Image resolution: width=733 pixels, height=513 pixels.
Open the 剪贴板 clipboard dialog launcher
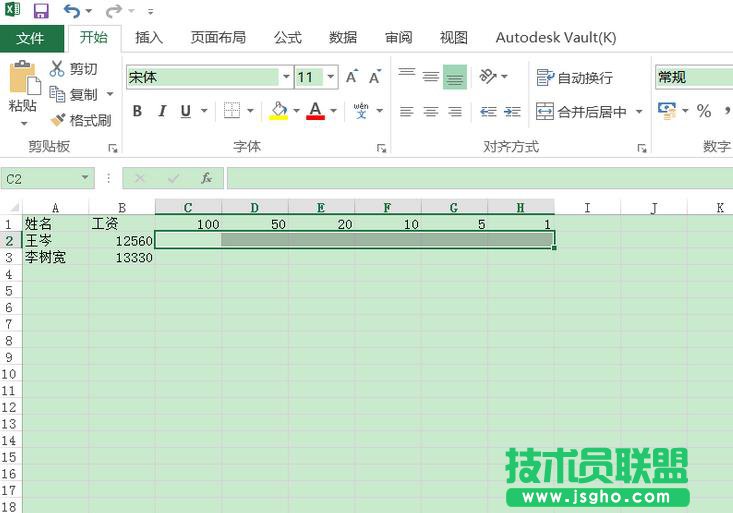113,148
